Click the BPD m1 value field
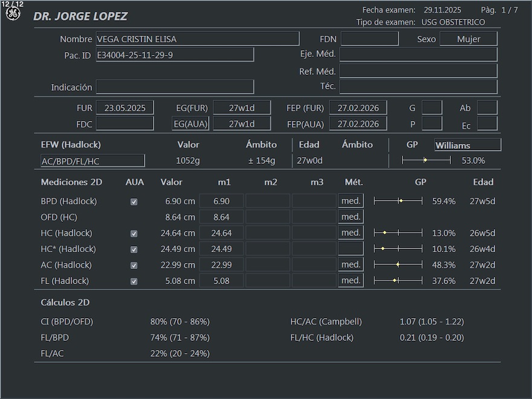Screen dimensions: 532x399 [x=221, y=201]
